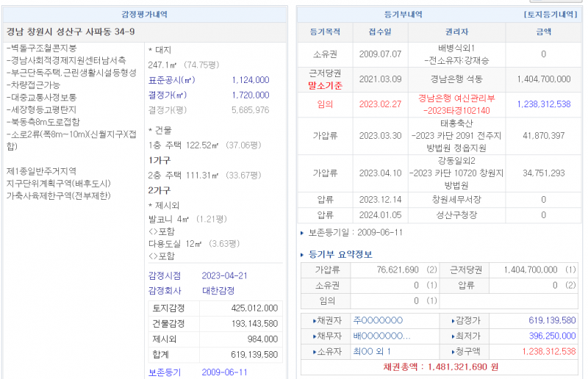Screen dimensions: 588x379
Task: Click the 말소기준 label in red
Action: 324,85
